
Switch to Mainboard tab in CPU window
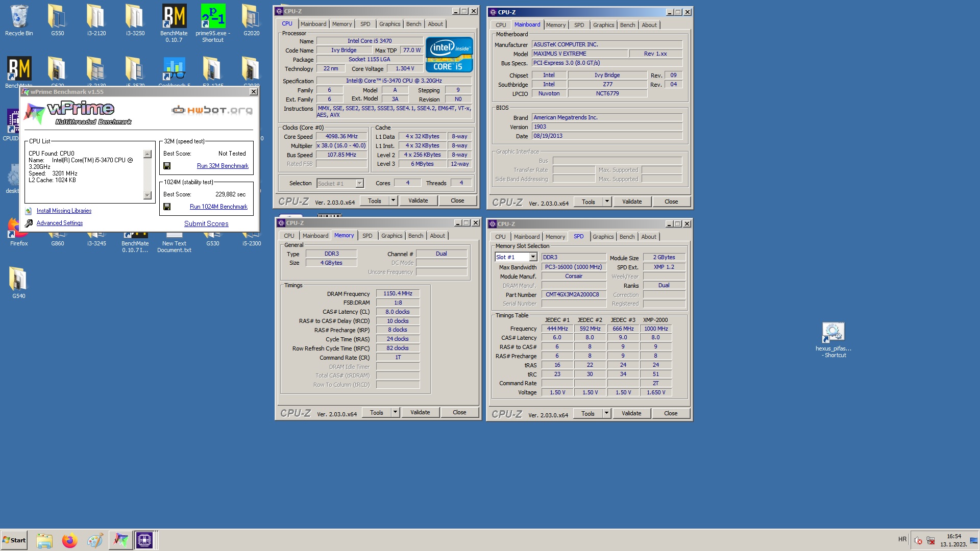[313, 24]
